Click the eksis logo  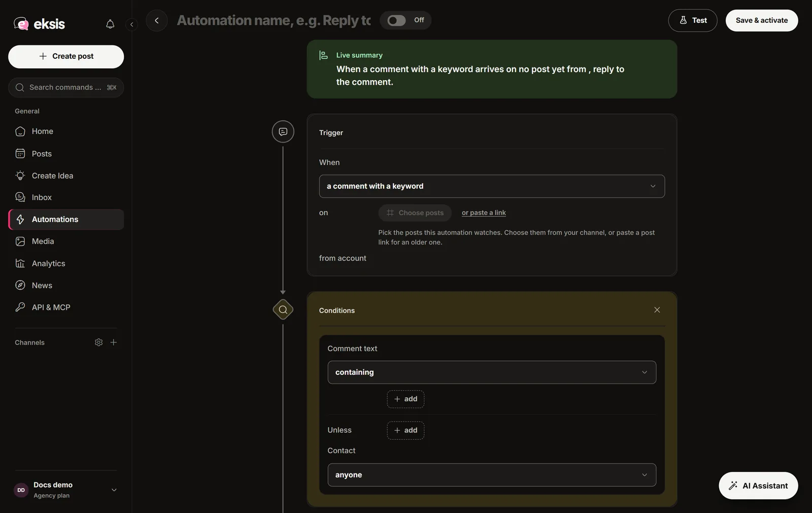[x=39, y=24]
